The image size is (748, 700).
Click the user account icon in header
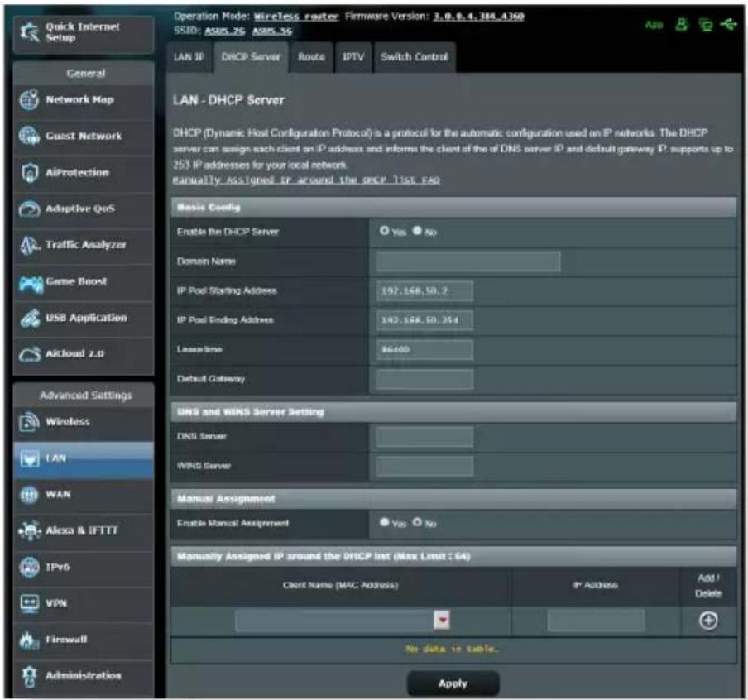click(x=682, y=24)
